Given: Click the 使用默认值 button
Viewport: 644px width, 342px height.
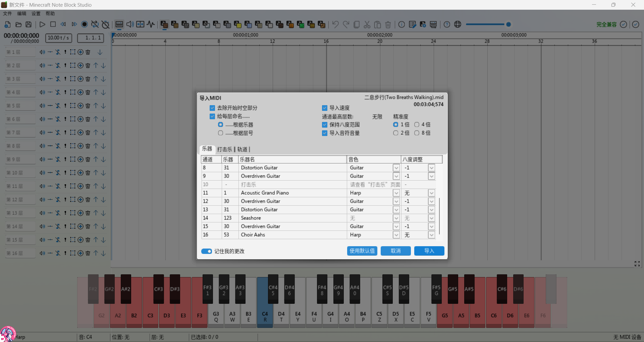Looking at the screenshot, I should click(x=362, y=251).
